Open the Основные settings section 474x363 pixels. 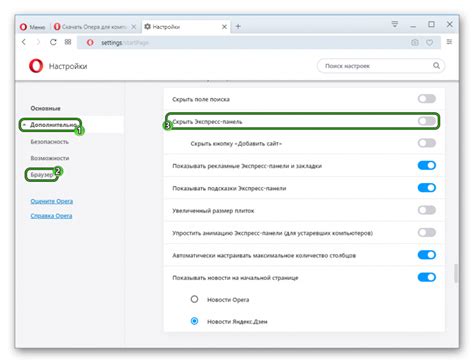[46, 108]
